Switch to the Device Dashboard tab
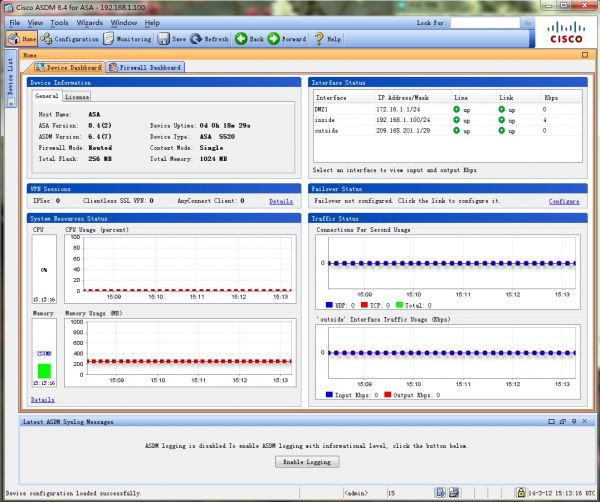 click(69, 67)
